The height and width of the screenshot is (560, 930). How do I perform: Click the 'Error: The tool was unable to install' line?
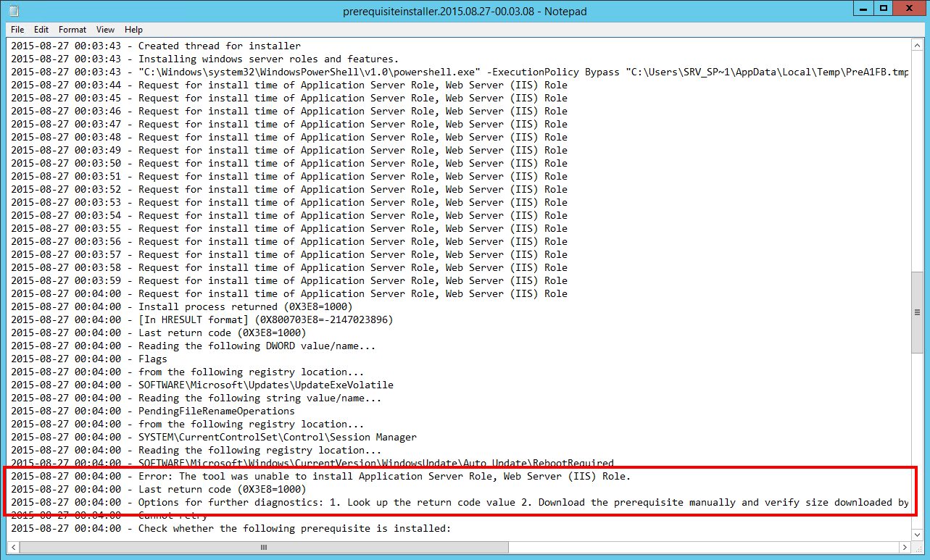pyautogui.click(x=321, y=476)
